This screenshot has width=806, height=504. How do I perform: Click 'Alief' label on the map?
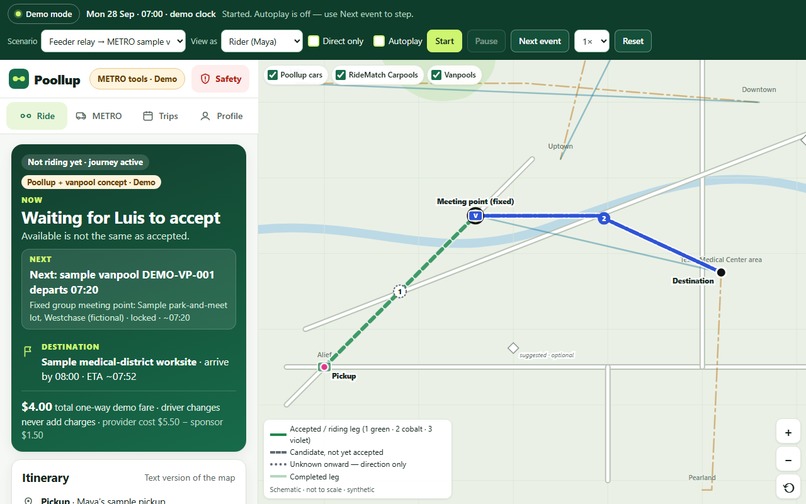pos(324,354)
